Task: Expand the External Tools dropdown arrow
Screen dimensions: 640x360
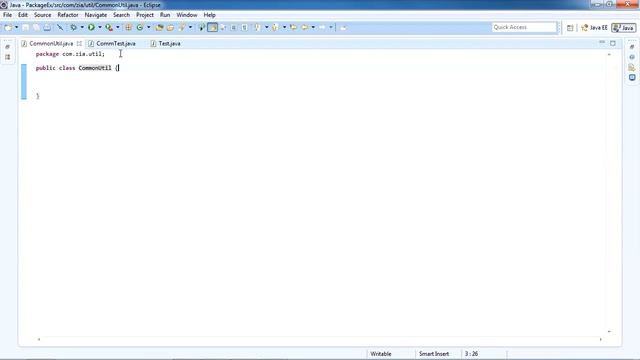Action: [118, 27]
